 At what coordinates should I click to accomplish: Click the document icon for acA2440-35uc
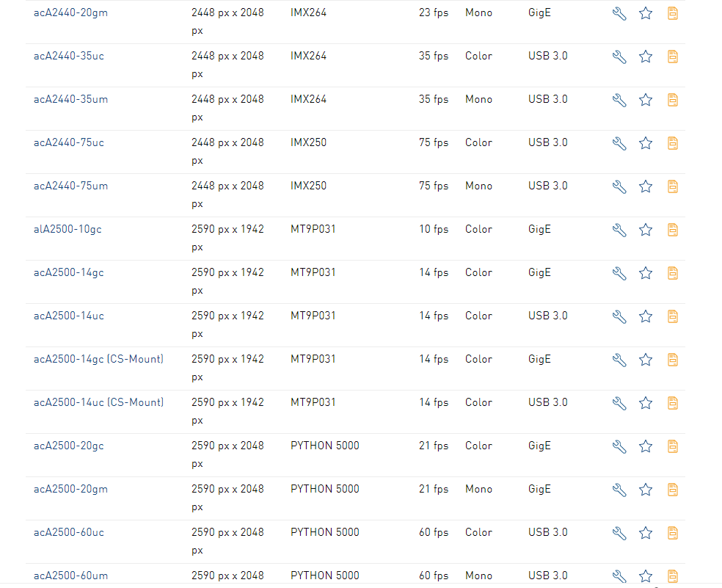(x=672, y=57)
